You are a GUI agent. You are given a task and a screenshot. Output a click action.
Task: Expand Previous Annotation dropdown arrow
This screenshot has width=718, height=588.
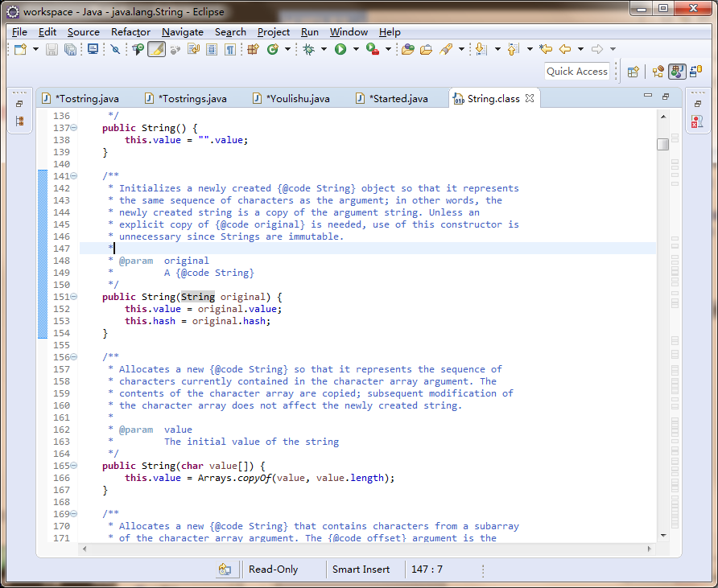pyautogui.click(x=530, y=49)
